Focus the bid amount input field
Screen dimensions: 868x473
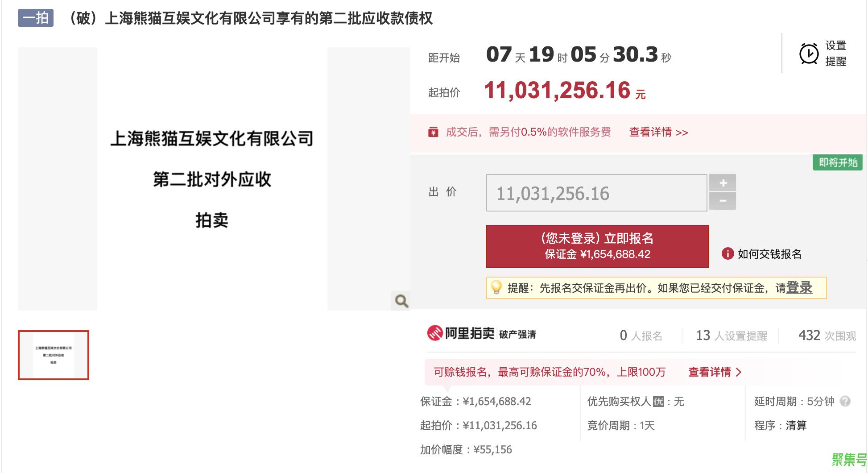click(596, 193)
